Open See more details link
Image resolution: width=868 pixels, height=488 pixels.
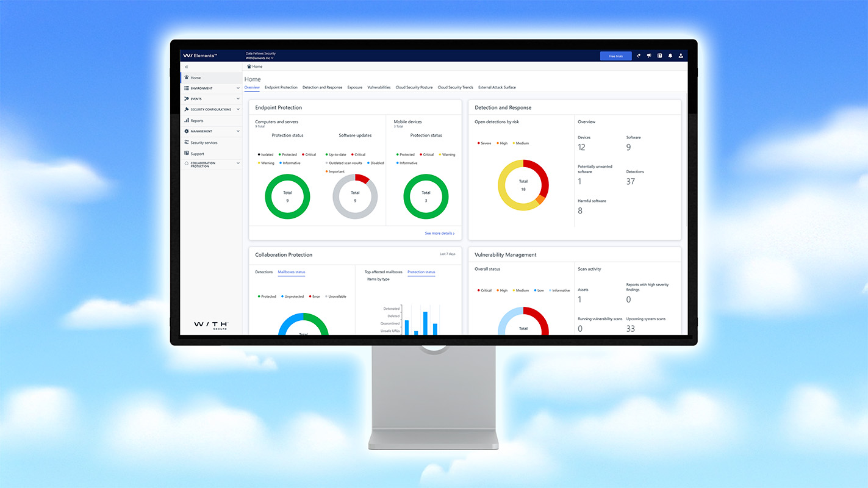(439, 233)
